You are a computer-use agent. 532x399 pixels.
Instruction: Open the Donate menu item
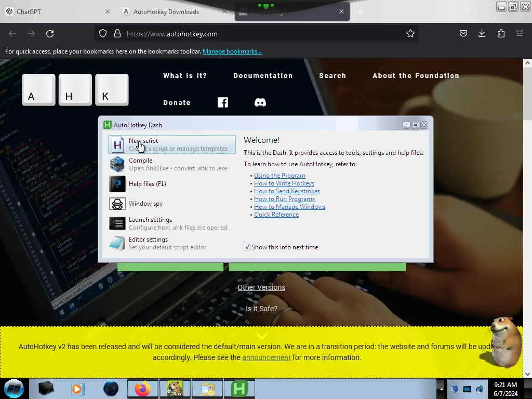(x=177, y=102)
